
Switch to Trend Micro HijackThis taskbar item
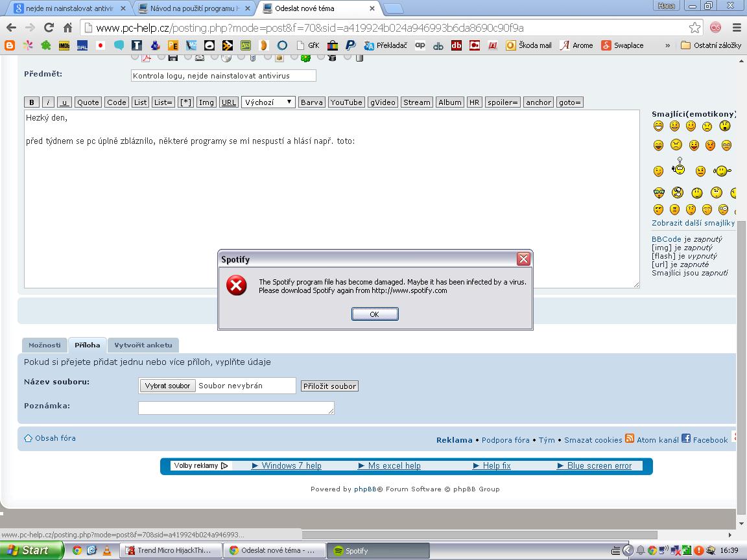click(x=171, y=550)
